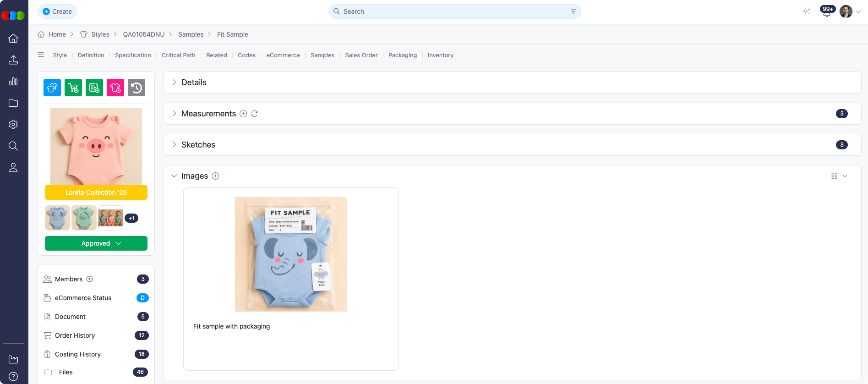The image size is (868, 384).
Task: Toggle the hamburger menu beside the Style tab
Action: tap(41, 55)
